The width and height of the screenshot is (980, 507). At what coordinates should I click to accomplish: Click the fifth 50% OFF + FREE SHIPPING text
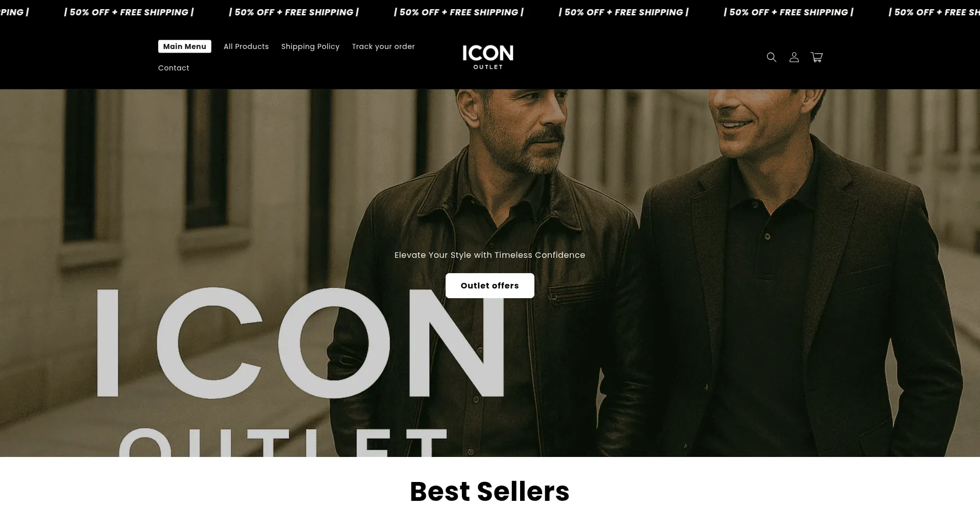(x=788, y=12)
